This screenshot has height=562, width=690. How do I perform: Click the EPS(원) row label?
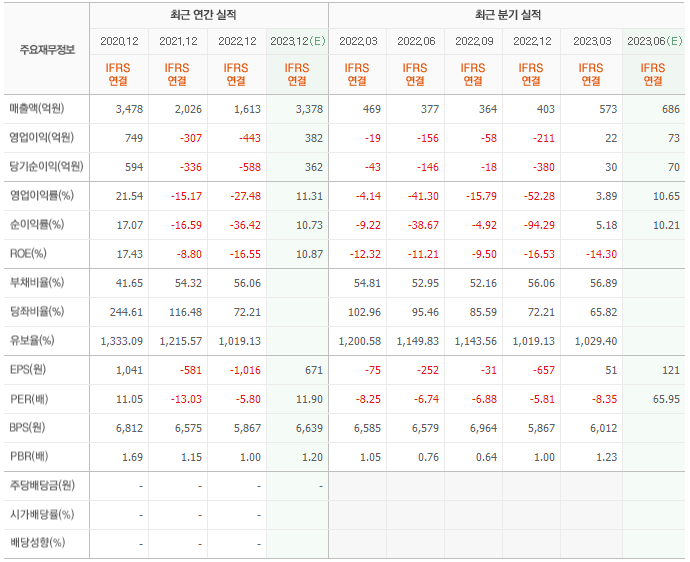click(x=27, y=369)
